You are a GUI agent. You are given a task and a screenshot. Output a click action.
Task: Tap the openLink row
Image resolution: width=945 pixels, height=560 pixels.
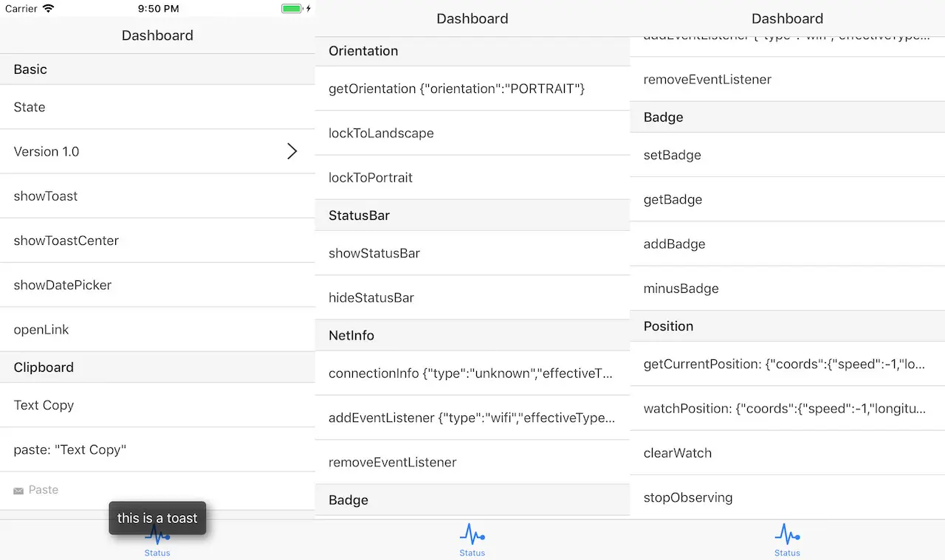point(157,330)
